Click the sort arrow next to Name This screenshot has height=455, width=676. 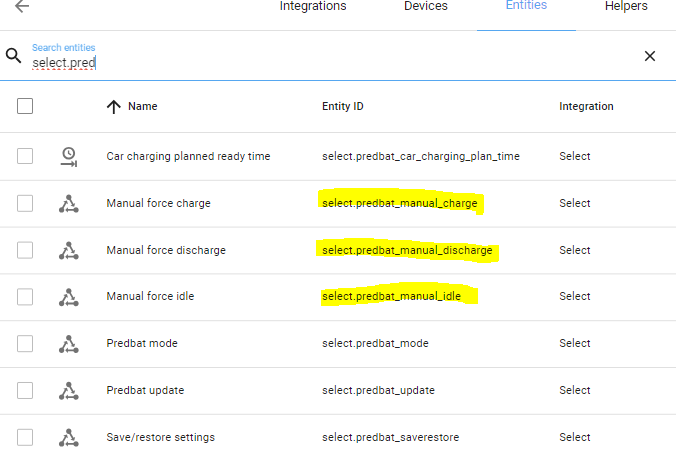[x=114, y=107]
